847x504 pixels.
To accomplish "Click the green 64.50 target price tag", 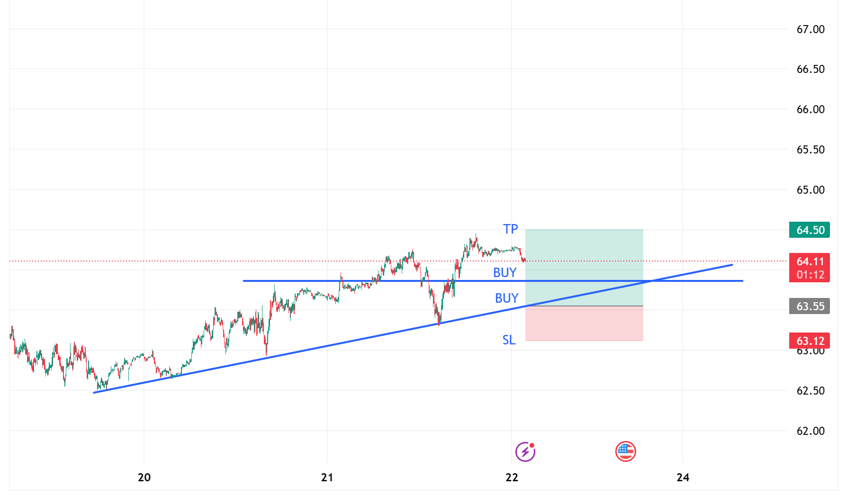I will pos(810,230).
